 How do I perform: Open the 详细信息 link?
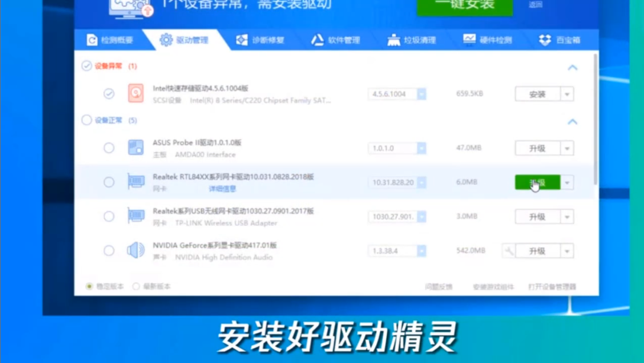click(222, 189)
